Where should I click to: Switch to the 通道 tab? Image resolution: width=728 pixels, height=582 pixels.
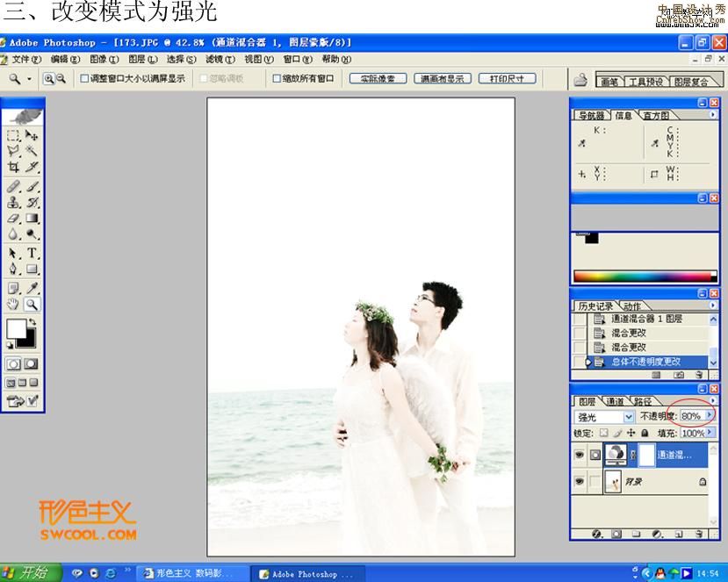click(616, 401)
